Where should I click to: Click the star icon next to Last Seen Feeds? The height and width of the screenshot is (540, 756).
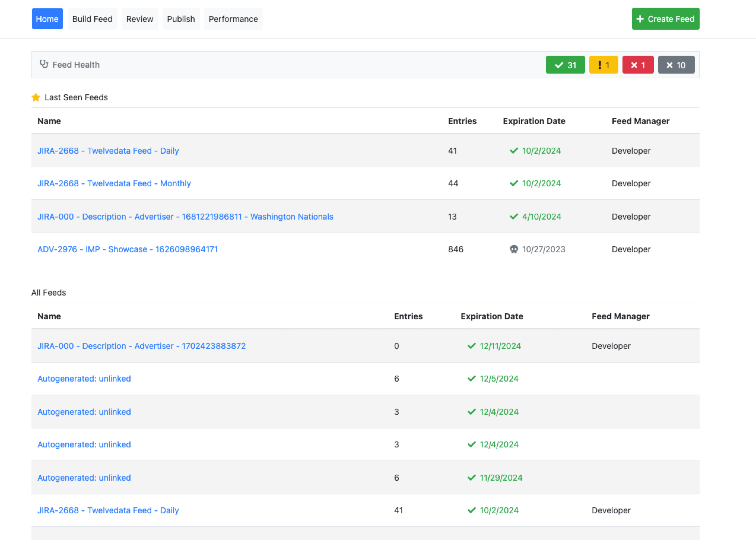pos(36,97)
